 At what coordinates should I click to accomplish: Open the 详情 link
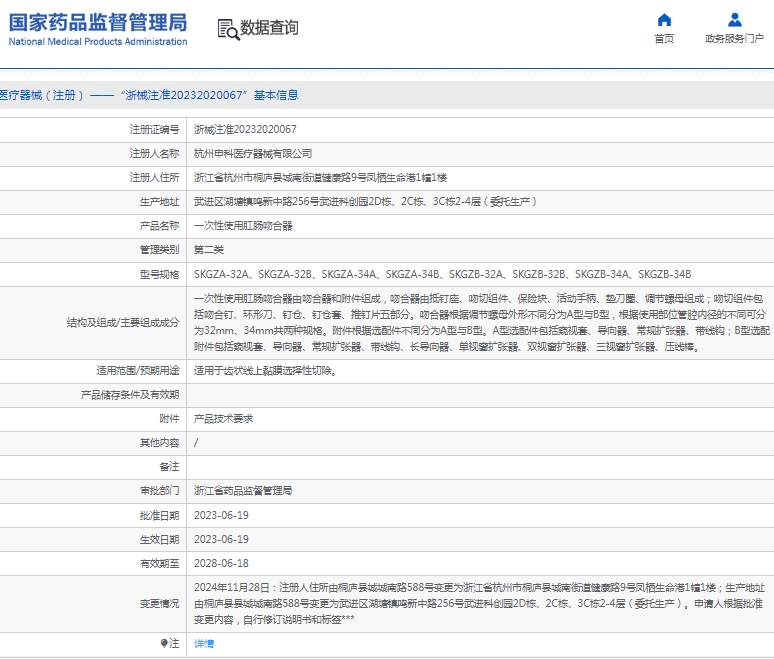(204, 644)
